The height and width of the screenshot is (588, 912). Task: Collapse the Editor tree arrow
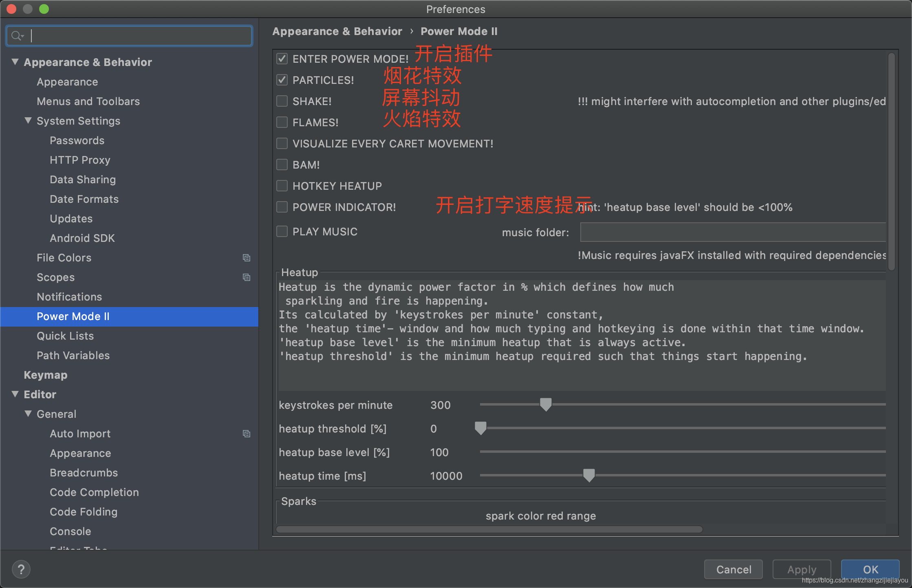point(15,394)
